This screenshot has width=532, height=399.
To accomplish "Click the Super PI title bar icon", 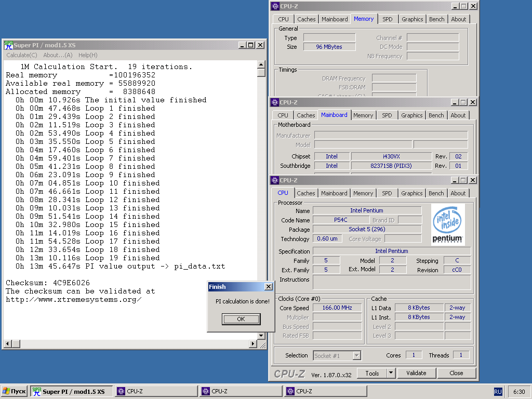I will [8, 45].
